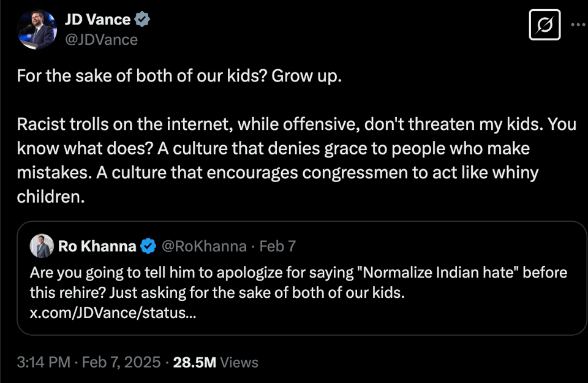The height and width of the screenshot is (383, 588).
Task: Open Grok explain icon on post
Action: point(545,26)
